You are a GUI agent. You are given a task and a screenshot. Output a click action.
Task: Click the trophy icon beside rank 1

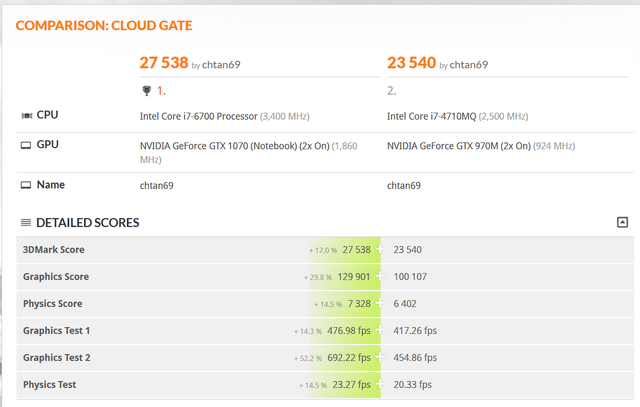coord(148,89)
